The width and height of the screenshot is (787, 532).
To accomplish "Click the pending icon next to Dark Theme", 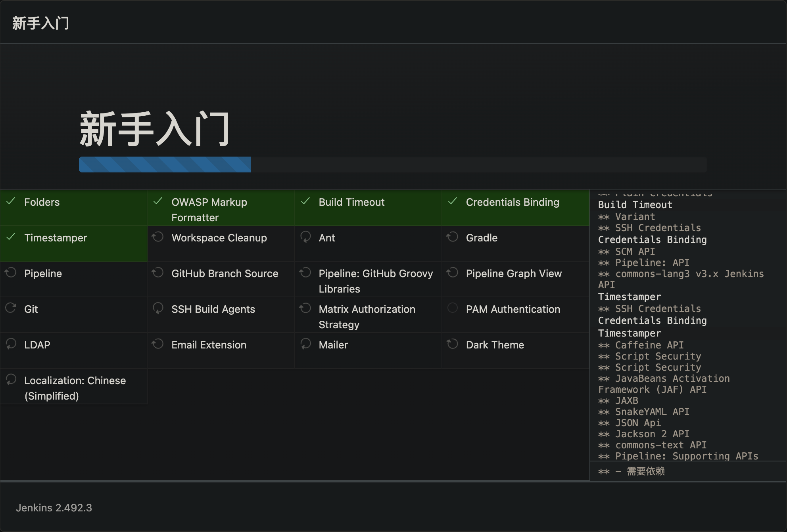I will pos(453,344).
